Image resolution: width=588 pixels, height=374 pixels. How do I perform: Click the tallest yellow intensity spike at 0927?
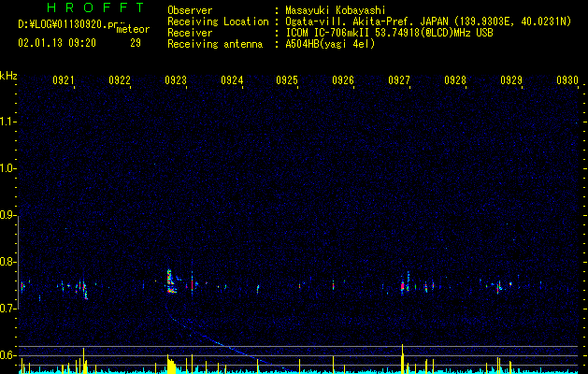402,359
